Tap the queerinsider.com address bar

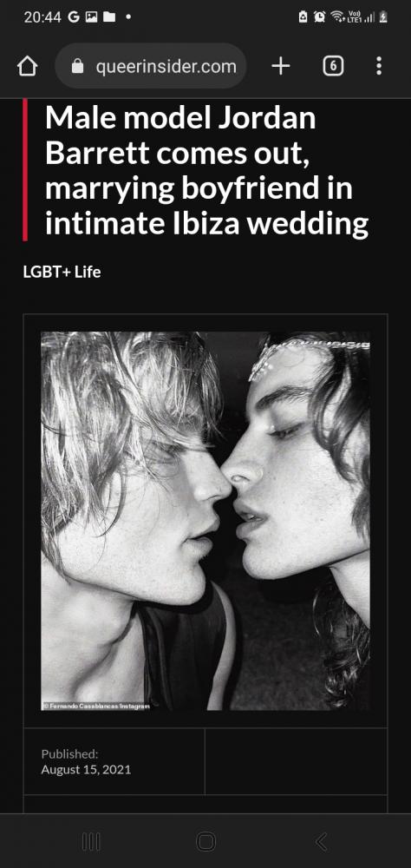(x=151, y=67)
